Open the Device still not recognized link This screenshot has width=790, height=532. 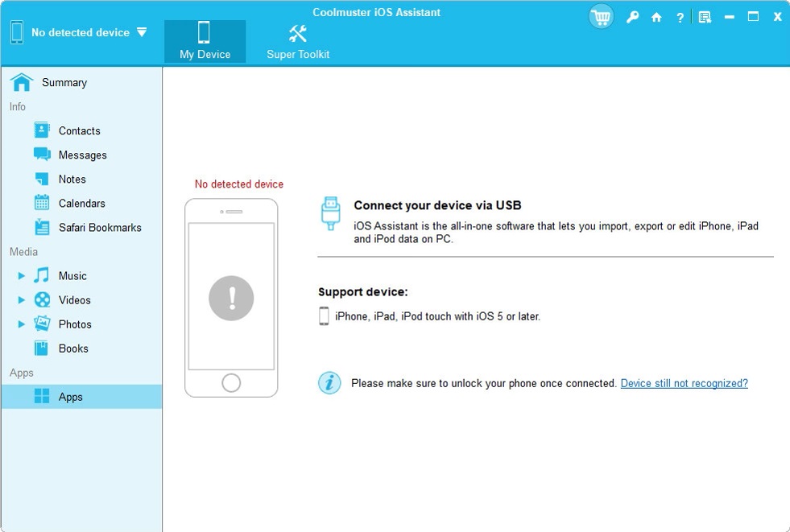[x=684, y=383]
